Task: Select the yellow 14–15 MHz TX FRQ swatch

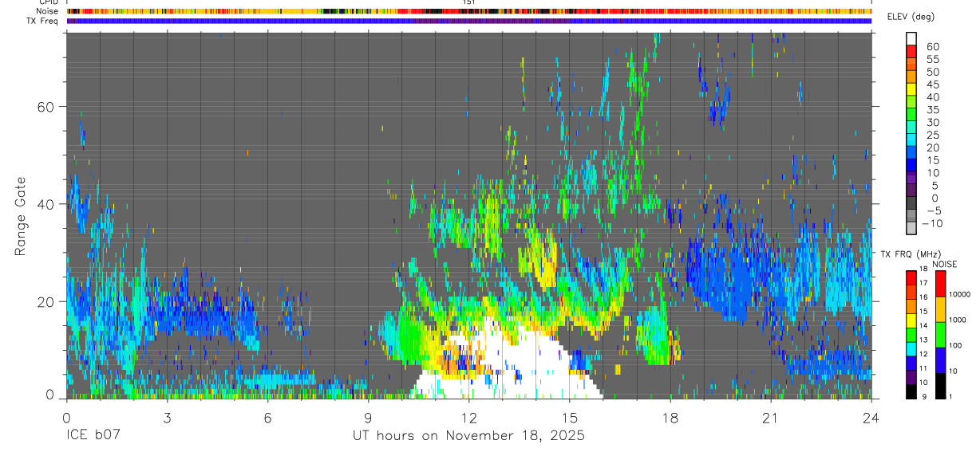Action: pyautogui.click(x=911, y=320)
